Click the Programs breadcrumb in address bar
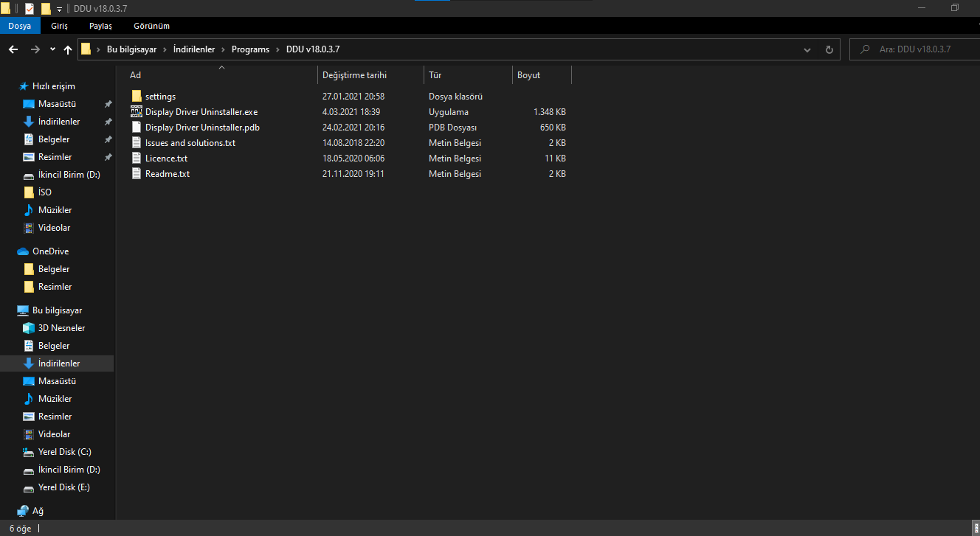This screenshot has height=536, width=980. 250,49
